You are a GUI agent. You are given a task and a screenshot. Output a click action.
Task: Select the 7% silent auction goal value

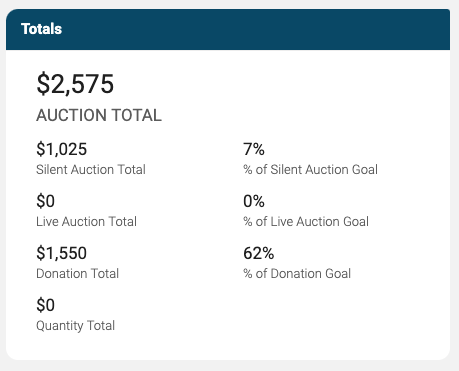tap(254, 149)
